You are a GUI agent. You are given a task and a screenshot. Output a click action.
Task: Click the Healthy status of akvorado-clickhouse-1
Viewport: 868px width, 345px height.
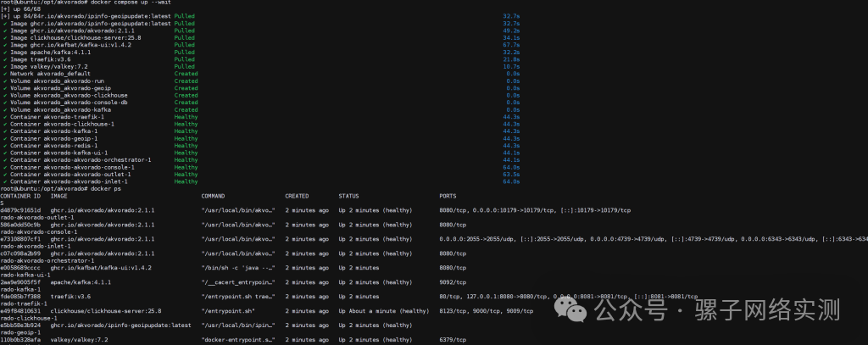186,124
